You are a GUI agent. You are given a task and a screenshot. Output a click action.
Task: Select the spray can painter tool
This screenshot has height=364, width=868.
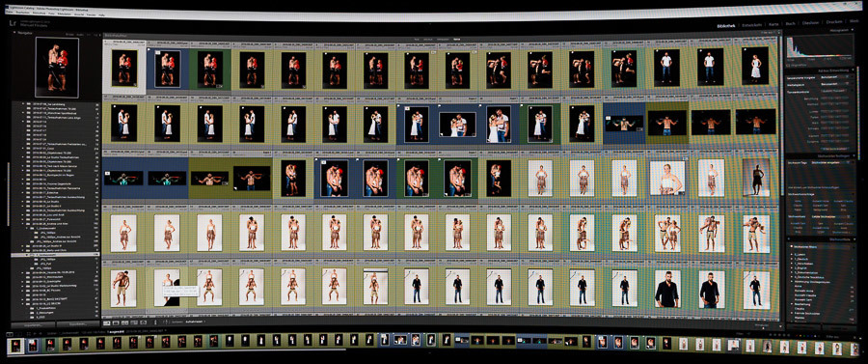click(155, 322)
